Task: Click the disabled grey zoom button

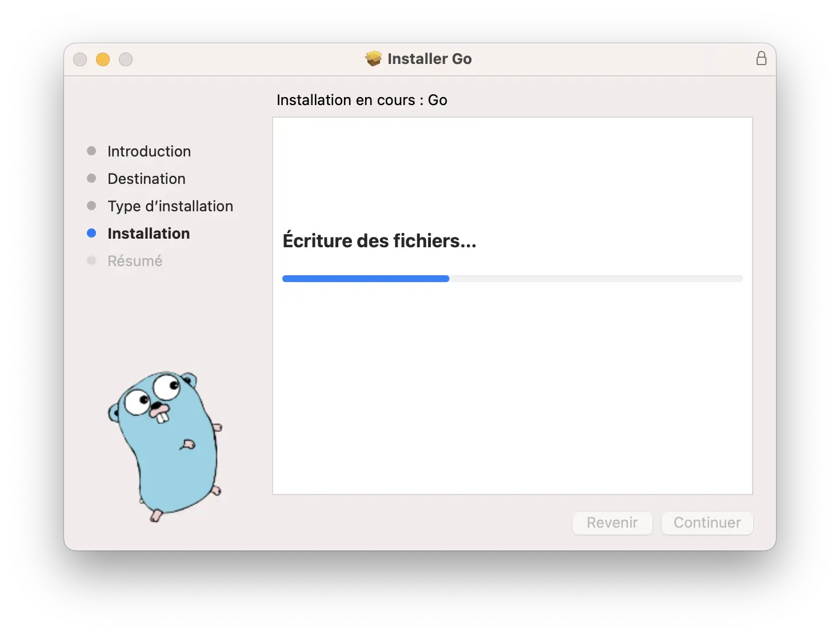Action: click(x=126, y=59)
